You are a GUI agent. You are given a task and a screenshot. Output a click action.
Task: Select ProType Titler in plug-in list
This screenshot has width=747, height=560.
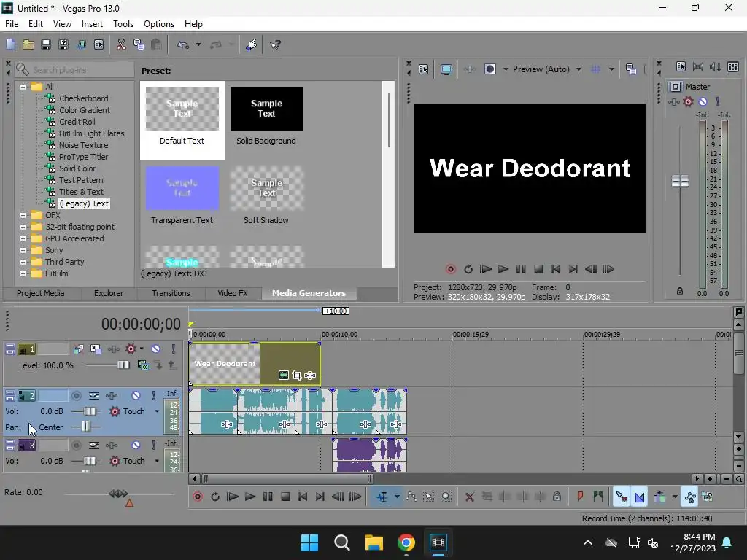point(83,157)
